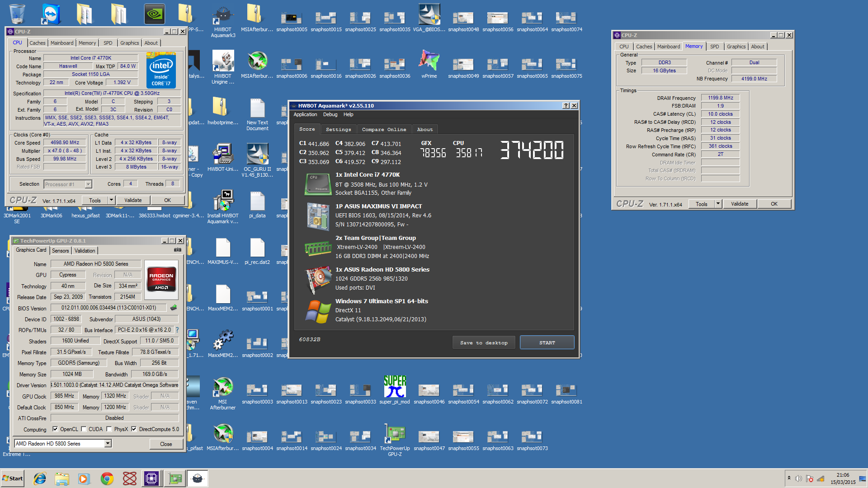This screenshot has height=488, width=868.
Task: Switch to Sensors tab in GPU-Z
Action: click(x=61, y=251)
